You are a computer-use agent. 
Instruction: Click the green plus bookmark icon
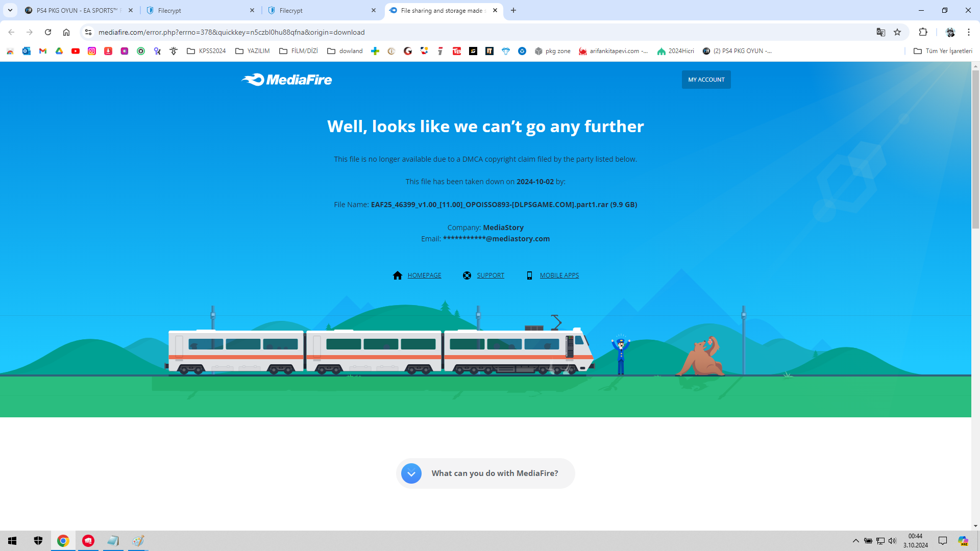(375, 51)
